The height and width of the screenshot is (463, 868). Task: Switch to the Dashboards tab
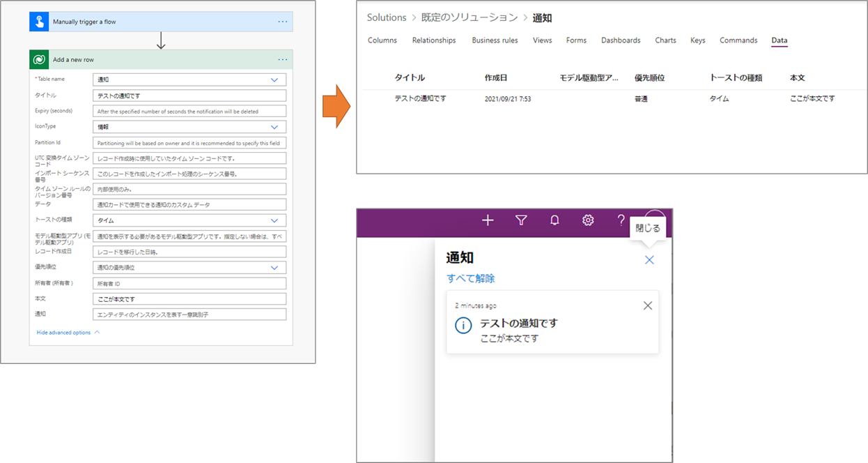point(621,40)
